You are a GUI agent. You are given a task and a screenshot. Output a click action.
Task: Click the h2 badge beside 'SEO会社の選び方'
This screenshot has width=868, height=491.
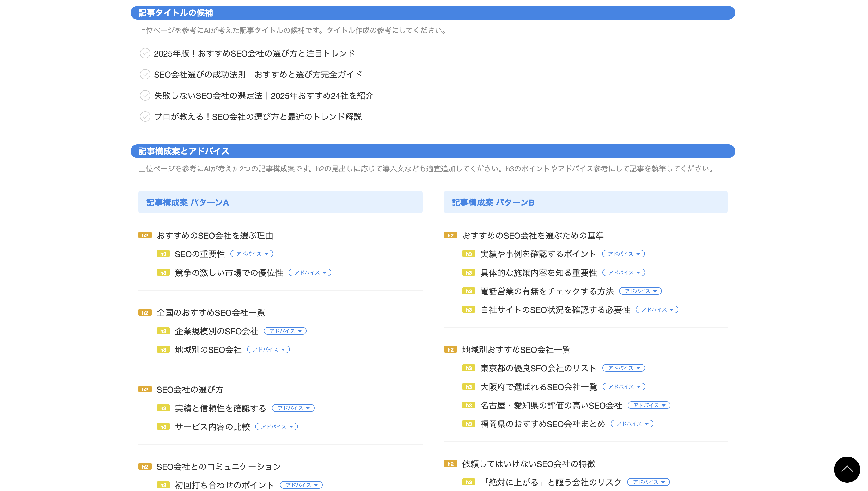[145, 390]
